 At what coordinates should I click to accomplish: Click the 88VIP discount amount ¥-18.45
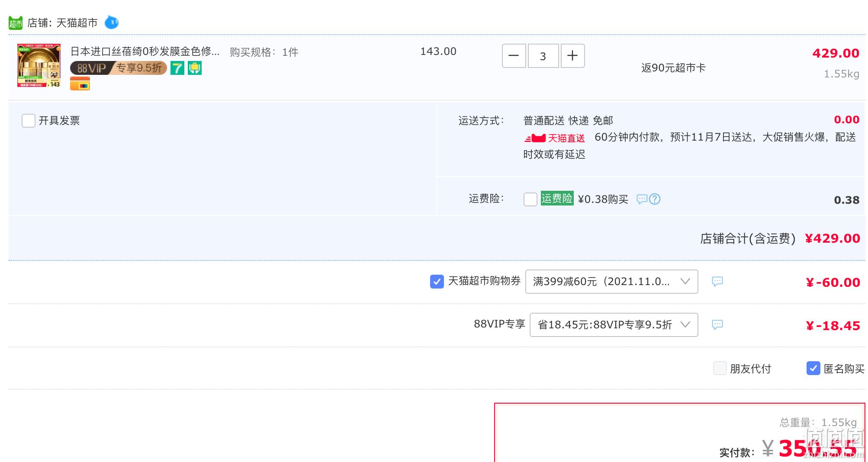click(x=833, y=326)
